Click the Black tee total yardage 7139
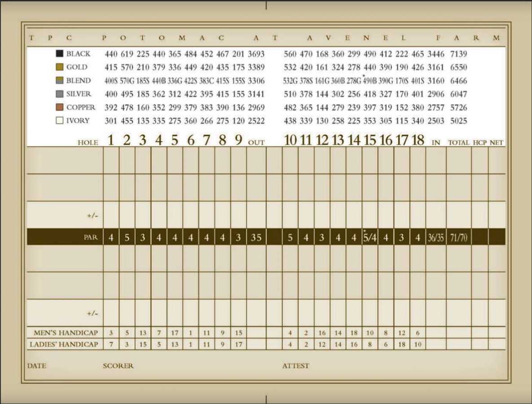 coord(458,54)
